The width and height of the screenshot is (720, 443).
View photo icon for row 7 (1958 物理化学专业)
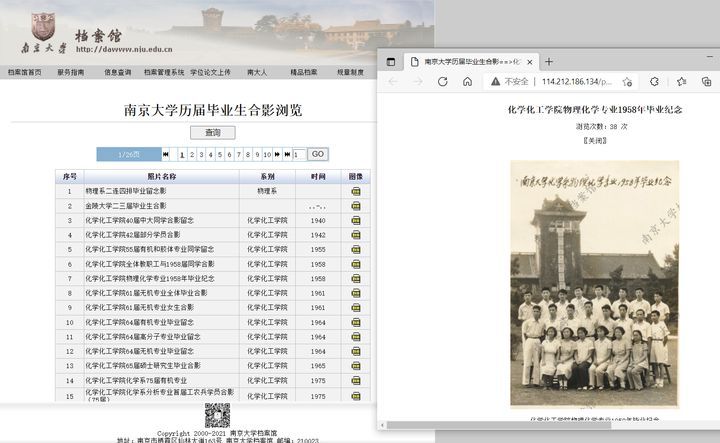point(355,278)
